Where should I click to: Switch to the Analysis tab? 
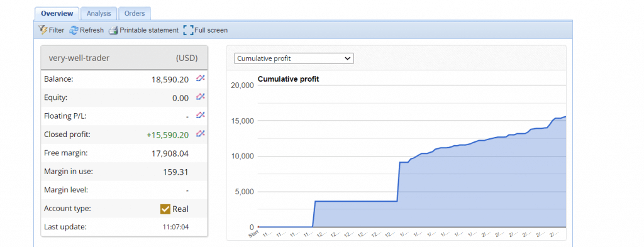click(99, 13)
